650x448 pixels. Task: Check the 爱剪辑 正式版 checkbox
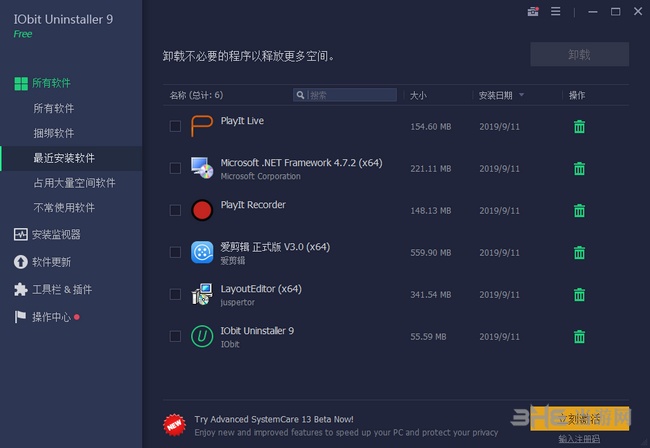175,252
